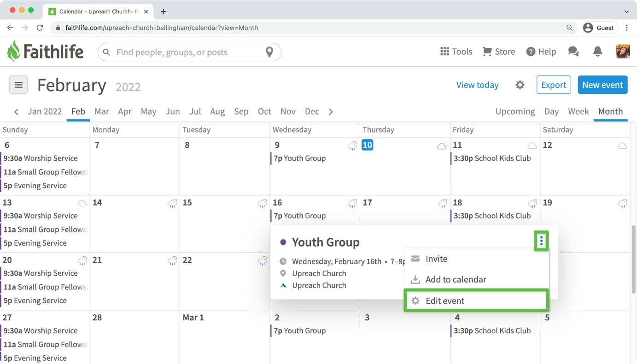The image size is (637, 364).
Task: Switch to the Month view
Action: click(610, 111)
